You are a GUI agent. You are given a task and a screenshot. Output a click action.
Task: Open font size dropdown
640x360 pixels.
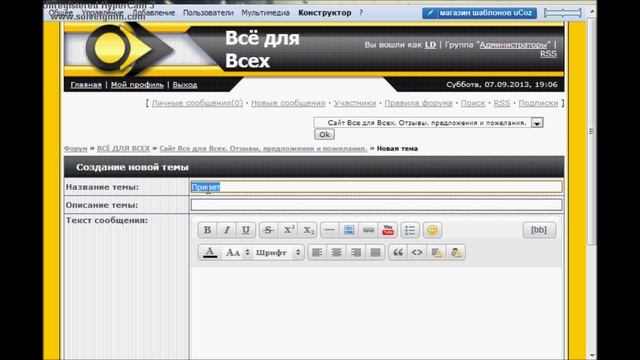tap(237, 253)
